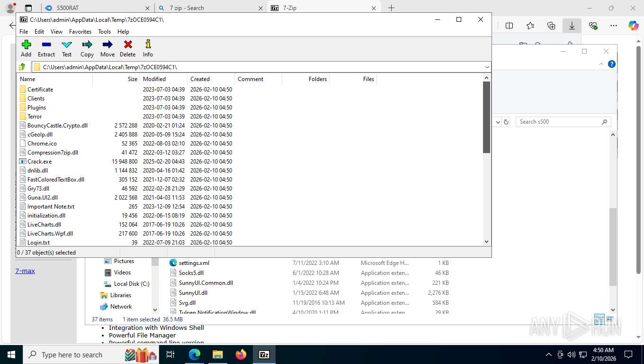Viewport: 644px width, 364px height.
Task: Sort by the Size column header
Action: 116,79
